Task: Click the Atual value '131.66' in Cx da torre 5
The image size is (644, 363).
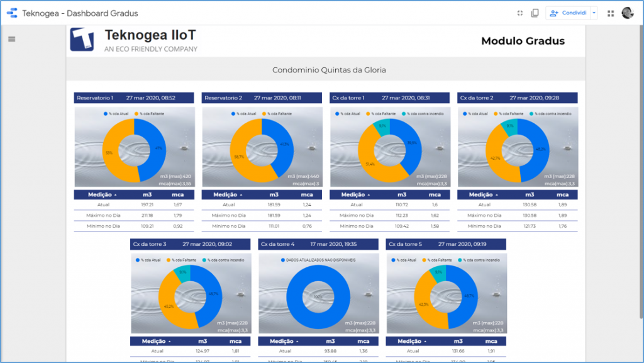Action: (458, 351)
